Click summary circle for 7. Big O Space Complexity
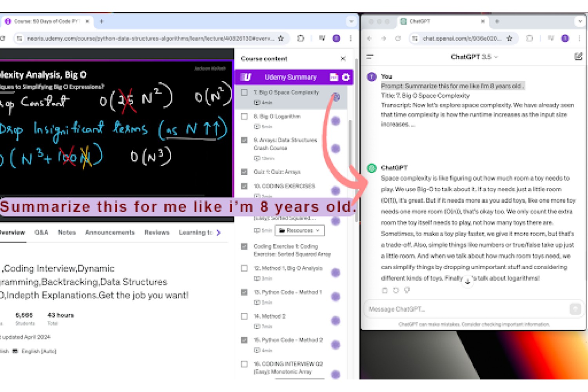588x392 pixels. tap(336, 97)
